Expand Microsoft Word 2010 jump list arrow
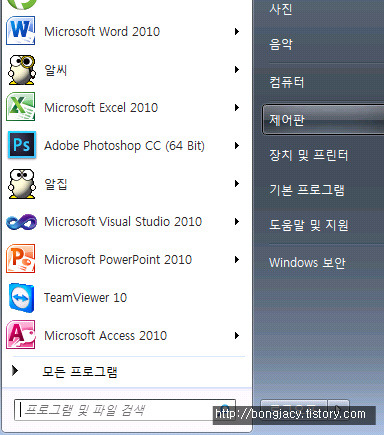The image size is (384, 435). coord(237,32)
